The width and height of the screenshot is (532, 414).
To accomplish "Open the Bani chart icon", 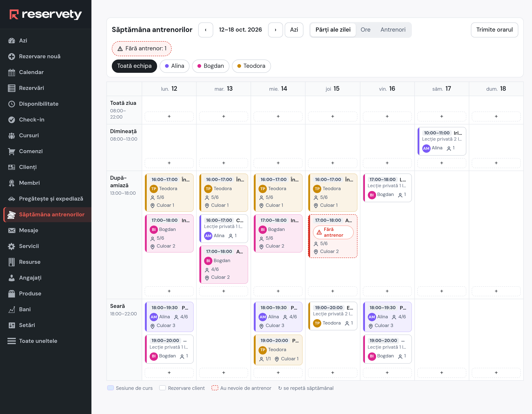I will pos(11,309).
